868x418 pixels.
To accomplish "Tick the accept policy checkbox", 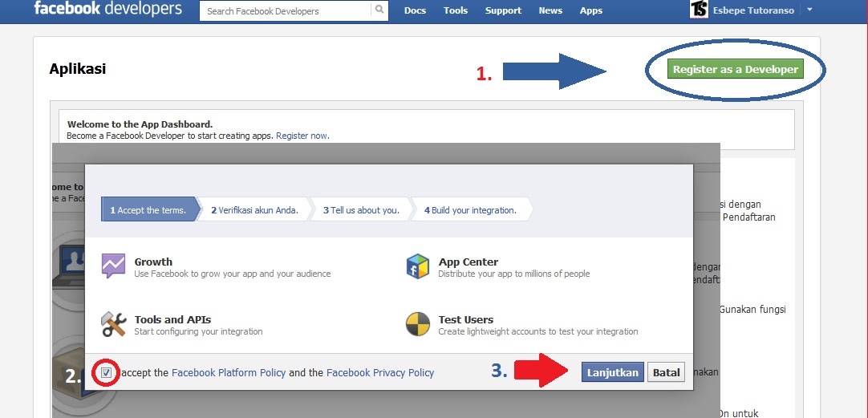I will (x=106, y=372).
